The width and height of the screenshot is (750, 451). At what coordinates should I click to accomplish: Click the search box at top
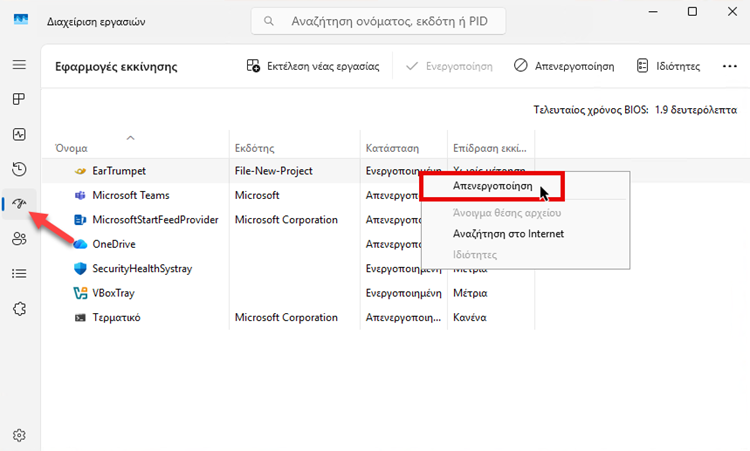pyautogui.click(x=378, y=20)
